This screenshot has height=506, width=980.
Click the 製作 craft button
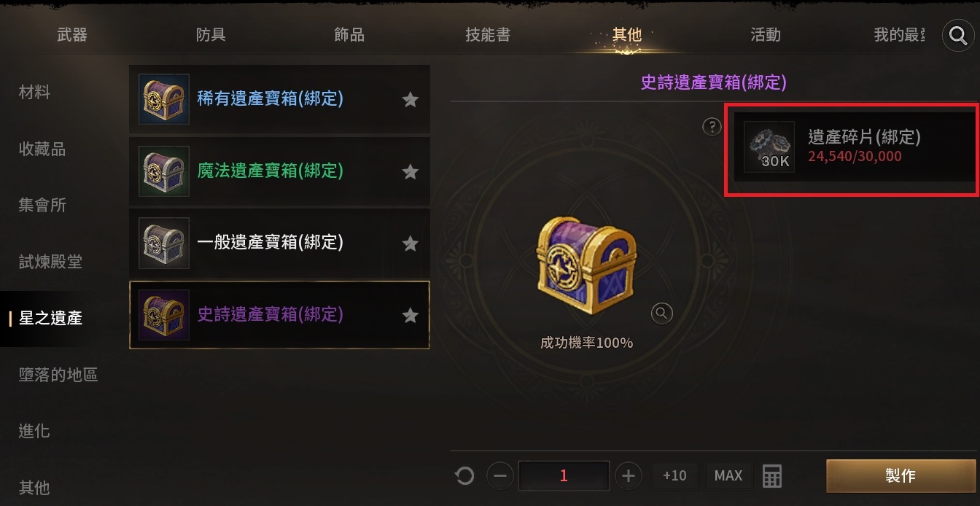(901, 476)
